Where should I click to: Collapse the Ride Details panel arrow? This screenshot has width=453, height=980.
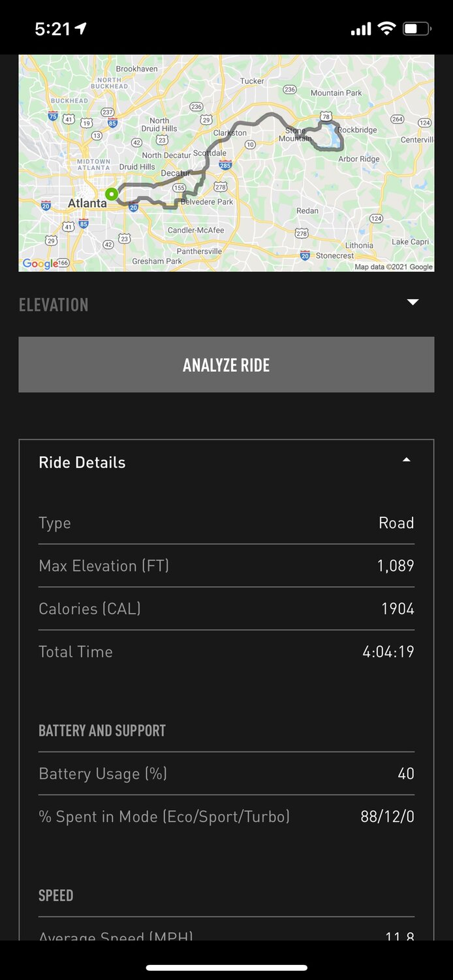coord(407,461)
